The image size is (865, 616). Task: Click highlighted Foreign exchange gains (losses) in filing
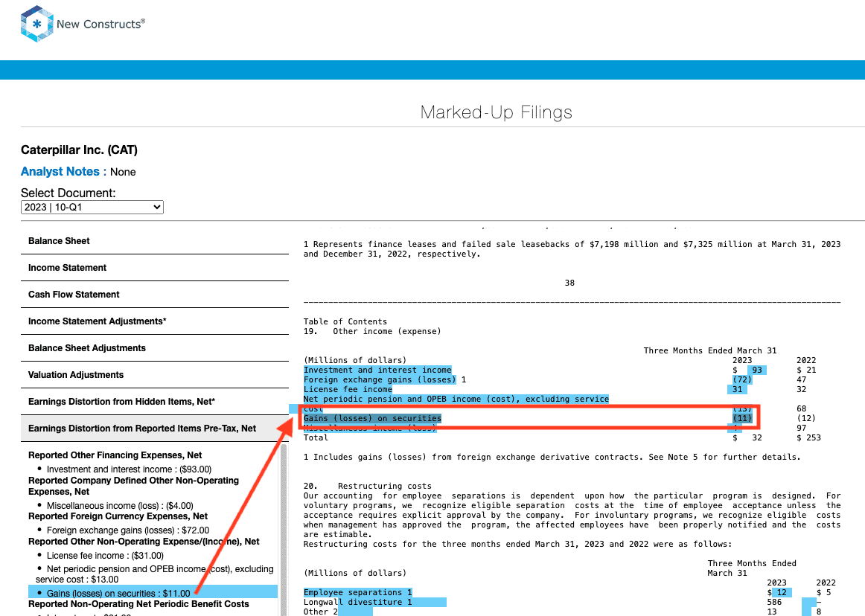(x=380, y=380)
